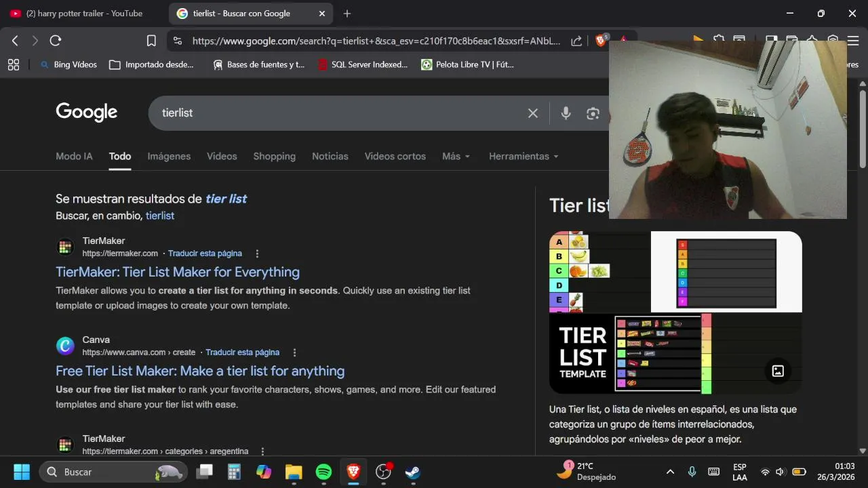Expand the Más dropdown in search filters
Screen dimensions: 868x488
(x=456, y=157)
